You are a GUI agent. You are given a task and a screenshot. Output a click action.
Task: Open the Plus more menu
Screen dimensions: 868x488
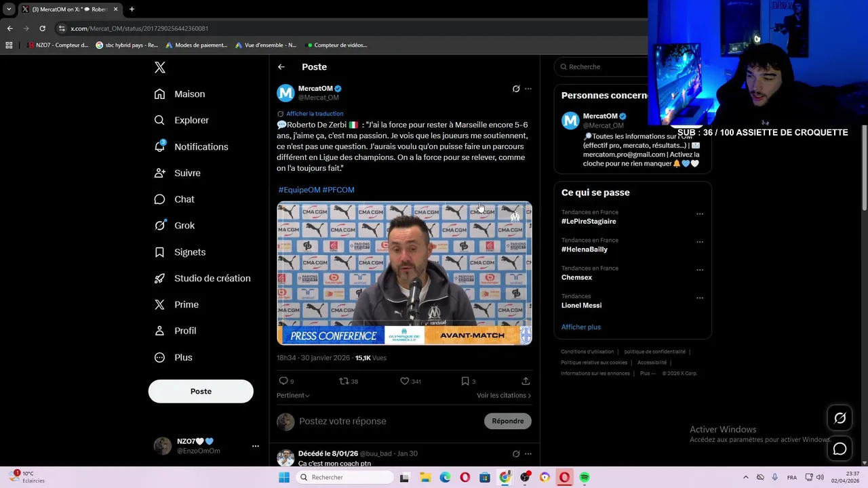coord(174,357)
